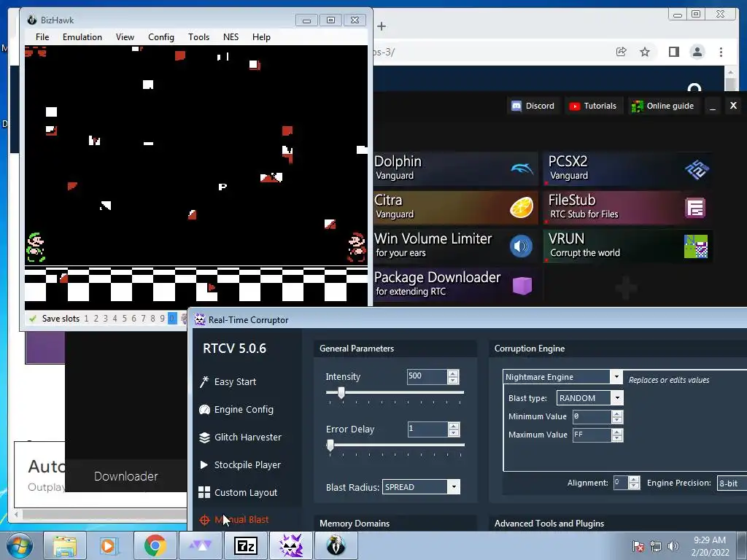Open Windows Start button
747x560 pixels.
[18, 545]
